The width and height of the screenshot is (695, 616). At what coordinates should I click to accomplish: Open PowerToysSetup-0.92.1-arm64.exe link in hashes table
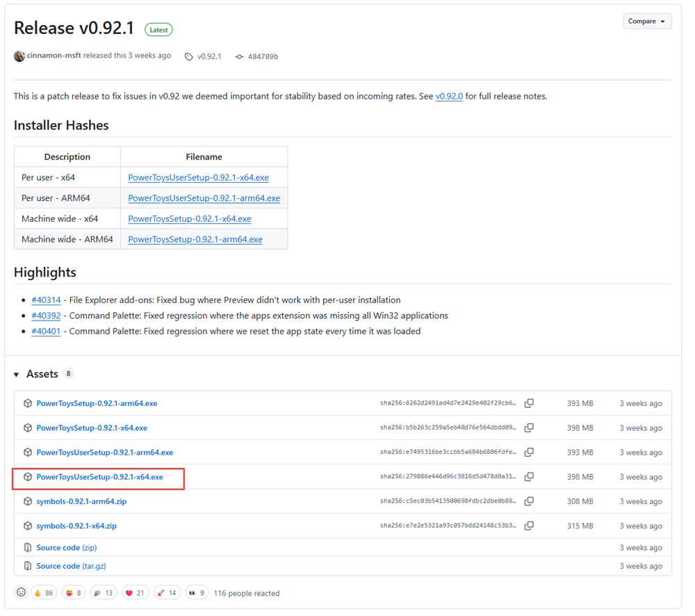click(x=195, y=239)
